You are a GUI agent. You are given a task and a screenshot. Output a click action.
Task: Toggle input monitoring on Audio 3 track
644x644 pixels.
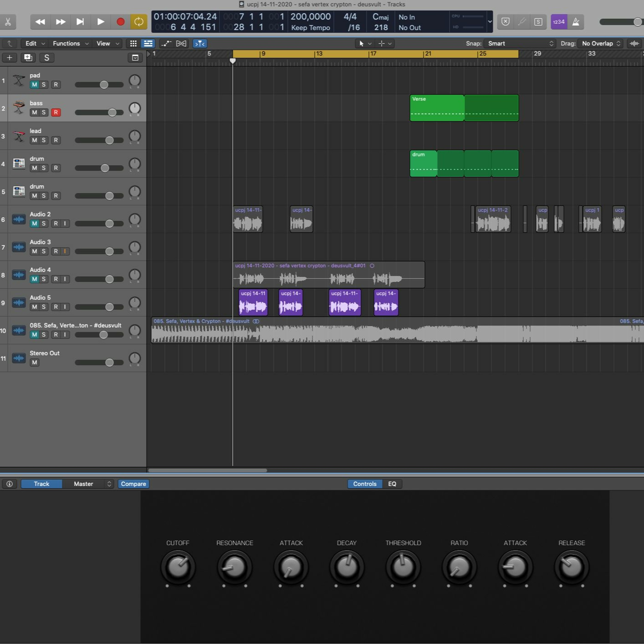65,251
